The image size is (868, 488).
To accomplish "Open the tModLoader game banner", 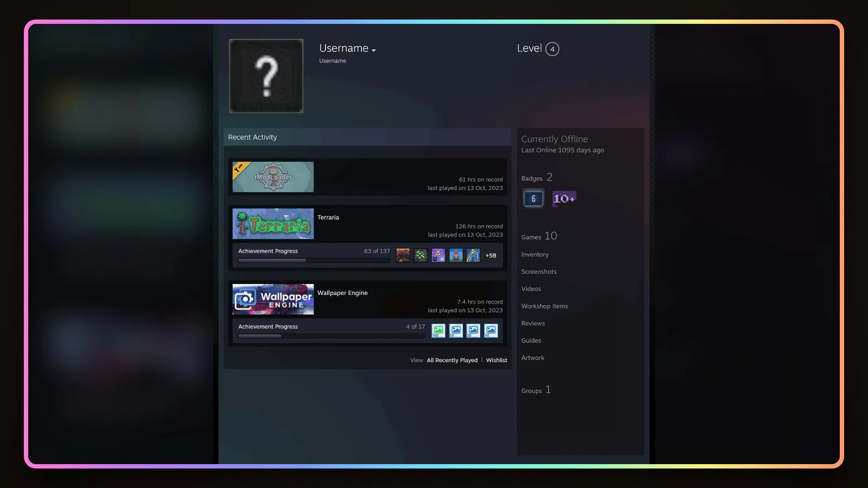I will pyautogui.click(x=273, y=177).
